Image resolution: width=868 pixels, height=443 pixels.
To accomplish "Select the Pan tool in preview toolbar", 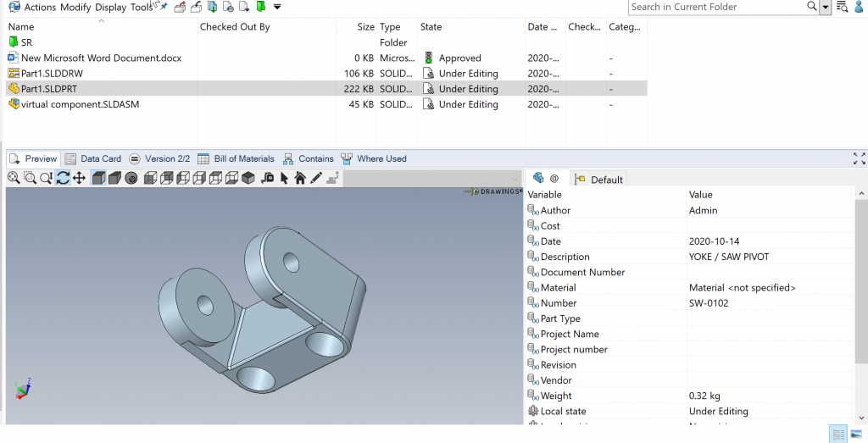I will (x=79, y=178).
